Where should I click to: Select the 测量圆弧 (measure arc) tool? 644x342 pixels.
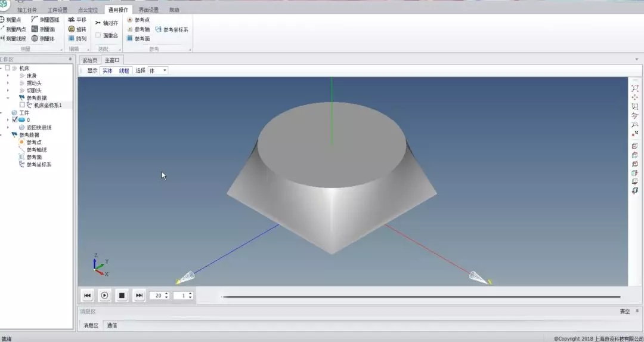45,20
